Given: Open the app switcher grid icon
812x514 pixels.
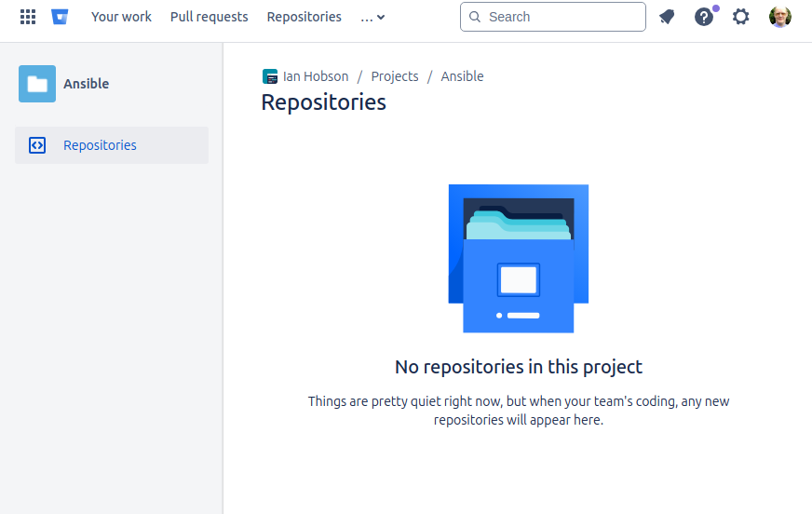Looking at the screenshot, I should [x=28, y=17].
